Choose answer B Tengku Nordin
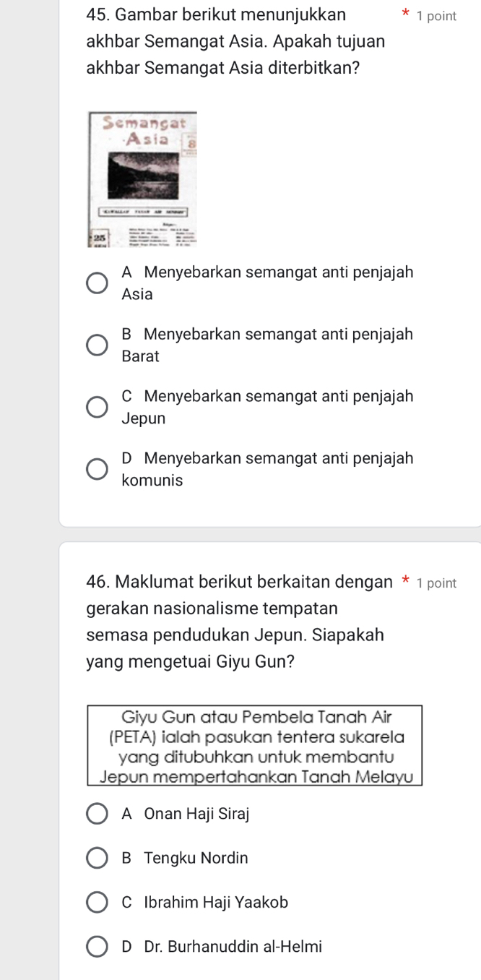Screen dimensions: 481x980 click(98, 858)
